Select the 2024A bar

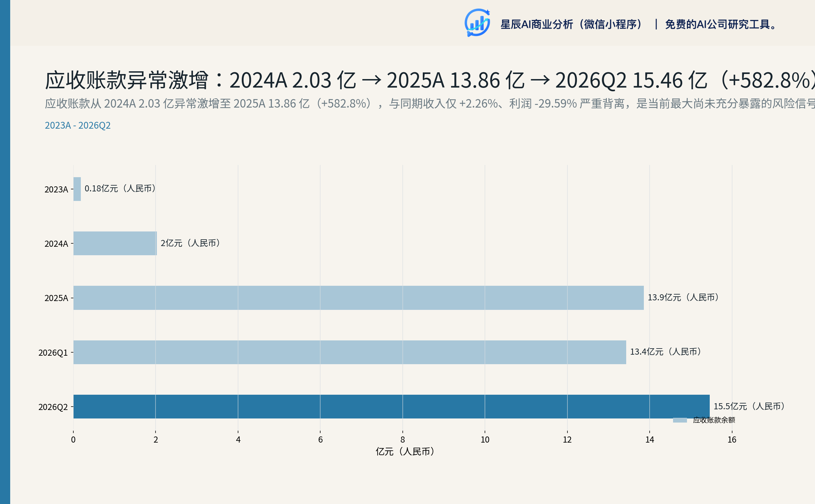click(115, 243)
